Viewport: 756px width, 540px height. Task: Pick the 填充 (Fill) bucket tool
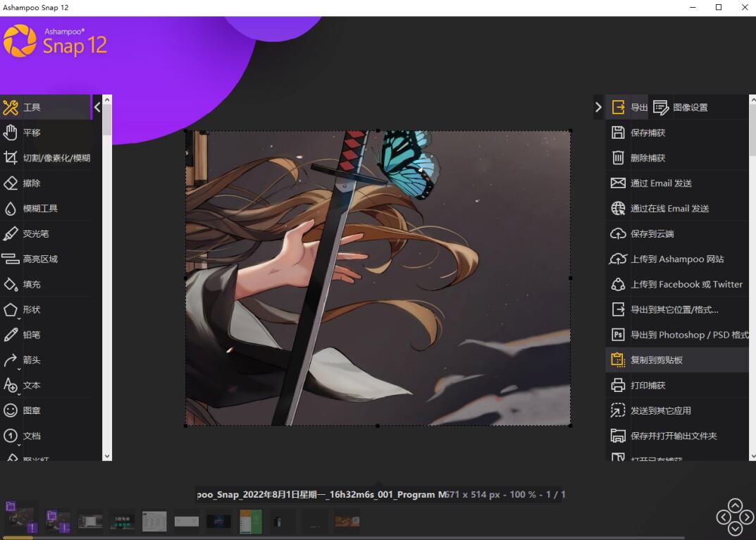point(32,285)
